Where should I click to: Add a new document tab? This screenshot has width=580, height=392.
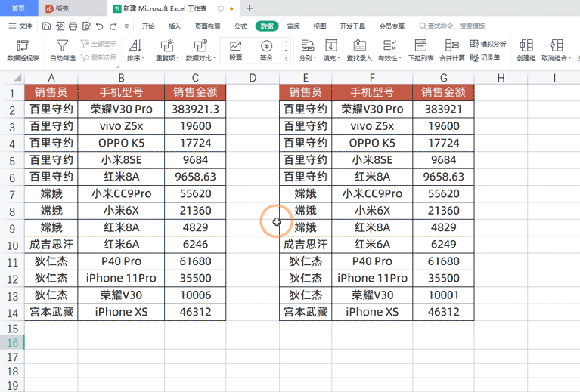250,8
